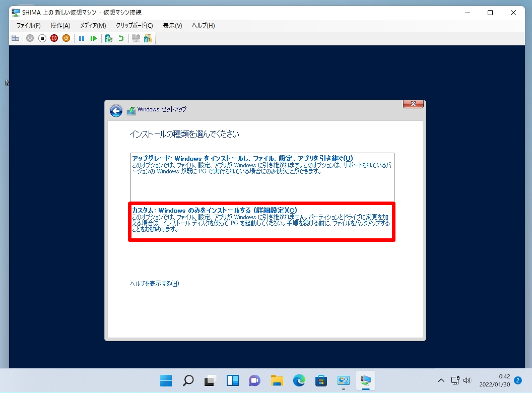Close the Windows セットアップ dialog

(x=413, y=104)
